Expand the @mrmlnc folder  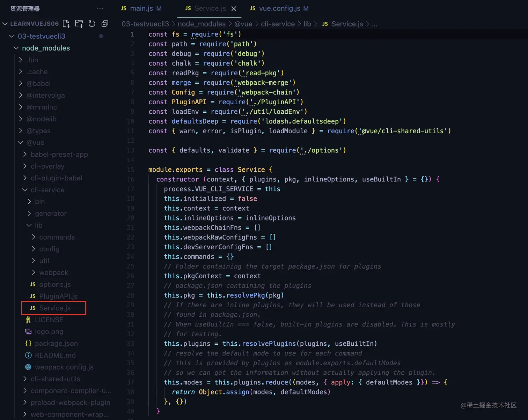pos(21,107)
